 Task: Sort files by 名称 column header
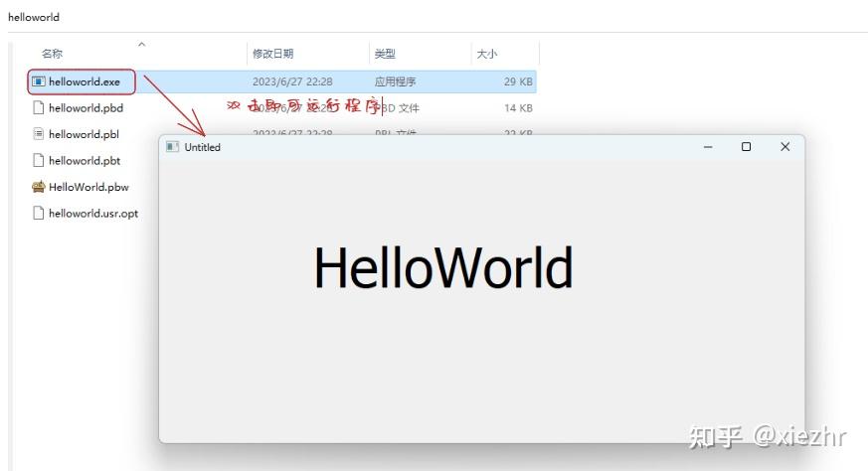tap(52, 54)
